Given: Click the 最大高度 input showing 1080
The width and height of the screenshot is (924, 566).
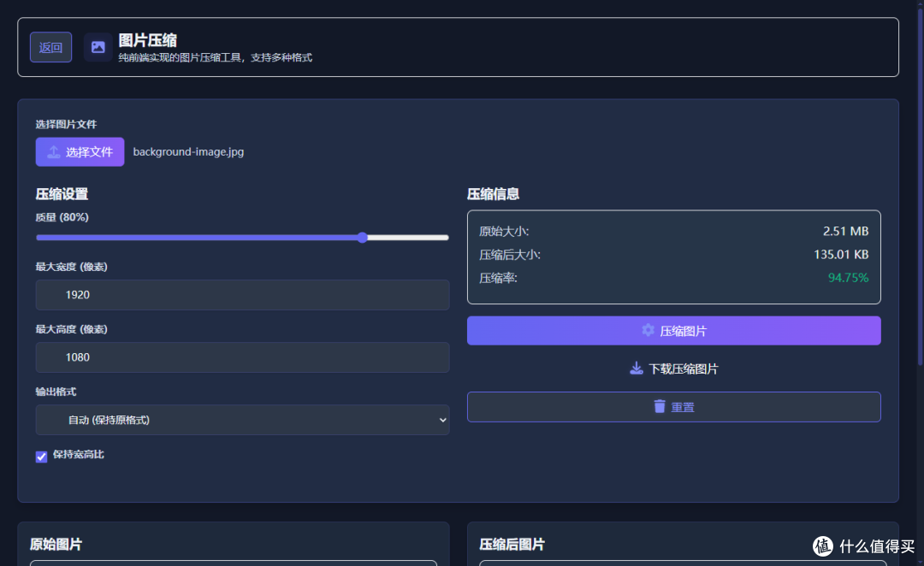Looking at the screenshot, I should pyautogui.click(x=242, y=357).
